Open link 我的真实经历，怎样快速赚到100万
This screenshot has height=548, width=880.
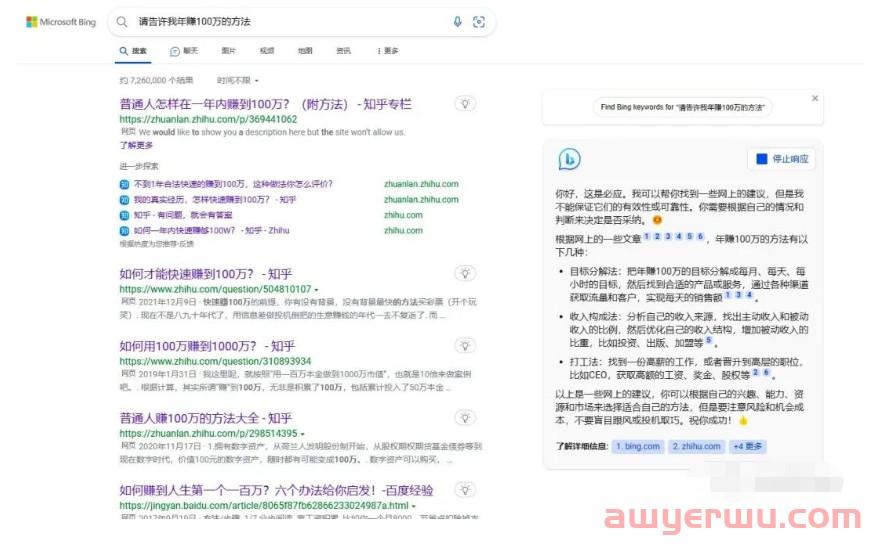[215, 200]
